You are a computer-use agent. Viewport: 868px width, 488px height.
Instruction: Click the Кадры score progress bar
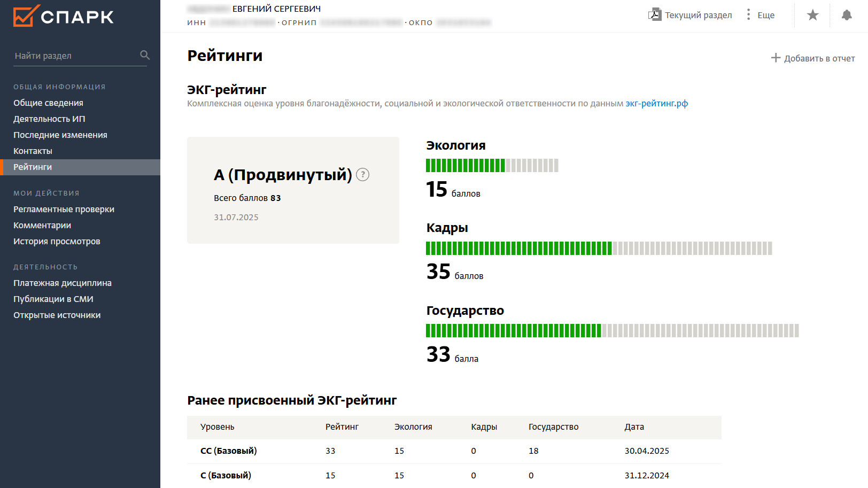click(599, 248)
